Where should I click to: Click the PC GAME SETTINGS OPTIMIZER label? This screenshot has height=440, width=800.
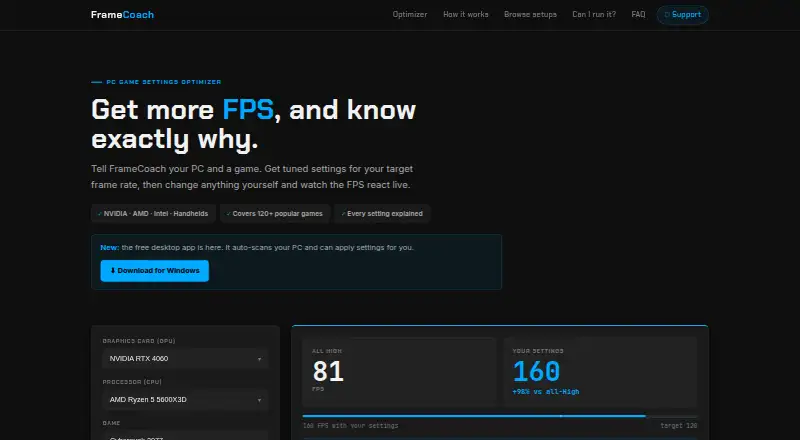click(164, 82)
